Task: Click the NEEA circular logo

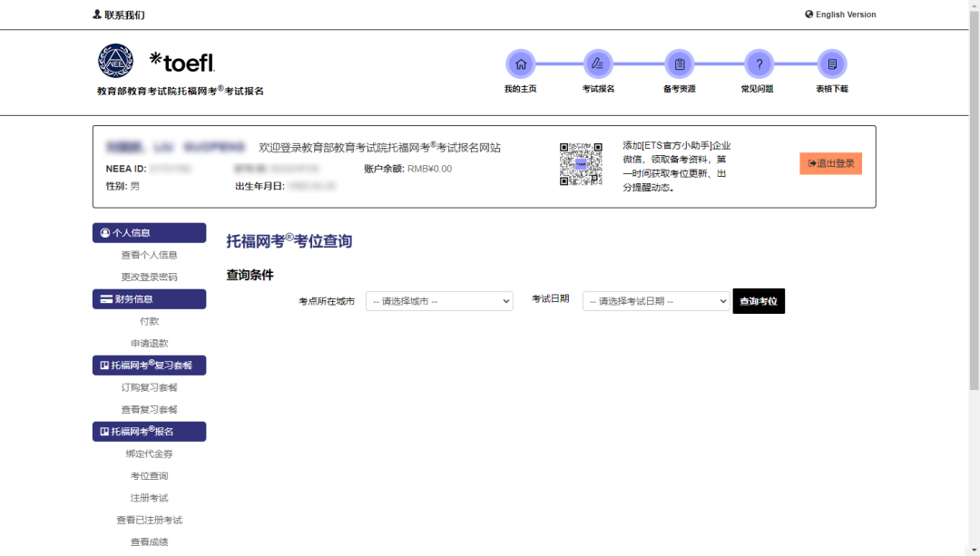Action: pyautogui.click(x=115, y=62)
